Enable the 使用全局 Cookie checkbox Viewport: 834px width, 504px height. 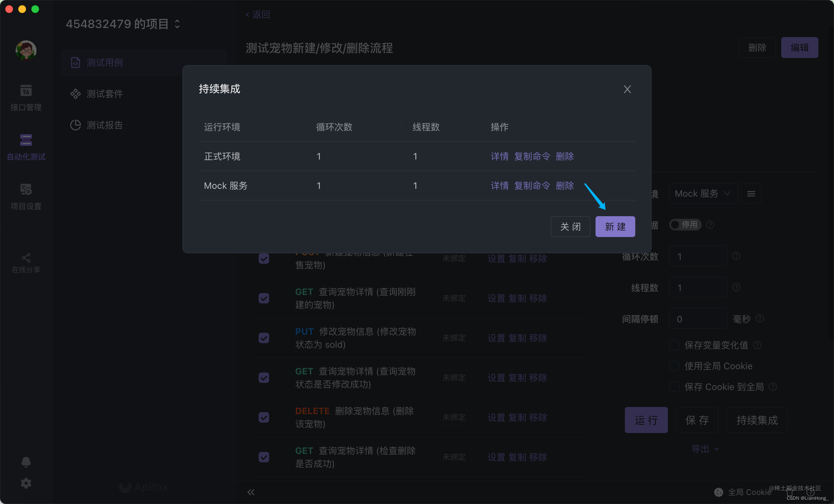(674, 366)
